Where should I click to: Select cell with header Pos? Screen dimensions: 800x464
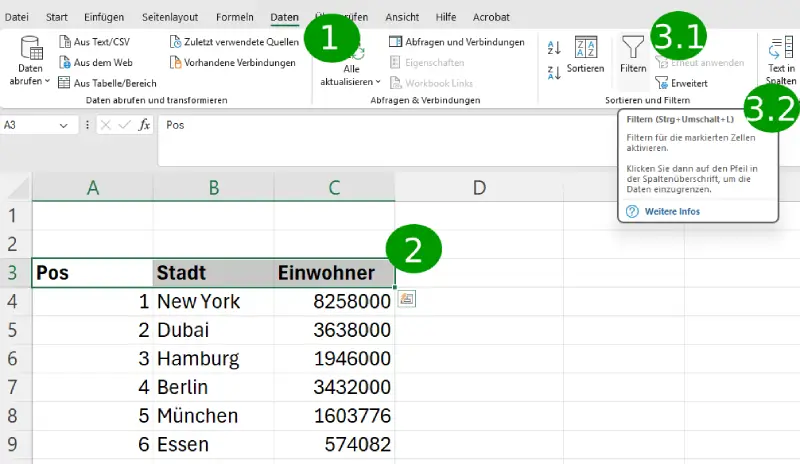(92, 273)
